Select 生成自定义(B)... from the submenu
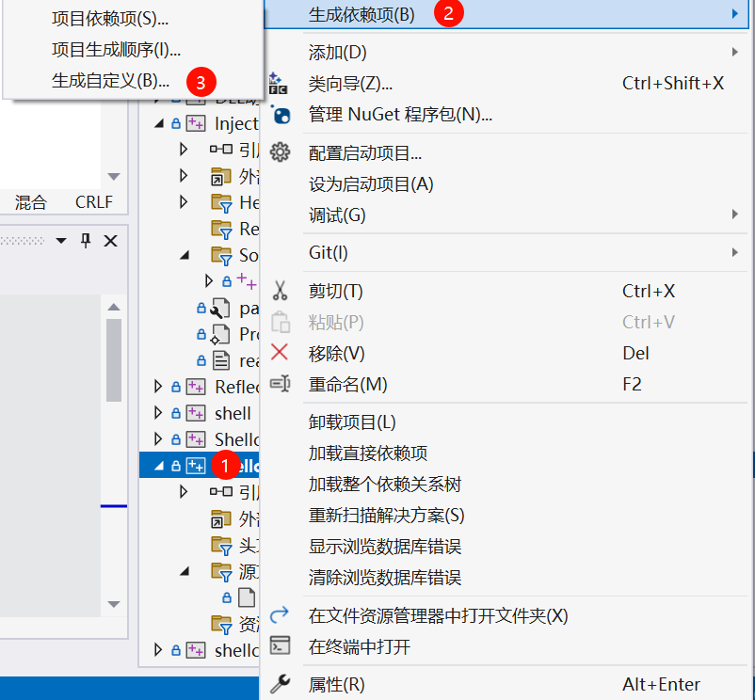755x700 pixels. point(110,80)
